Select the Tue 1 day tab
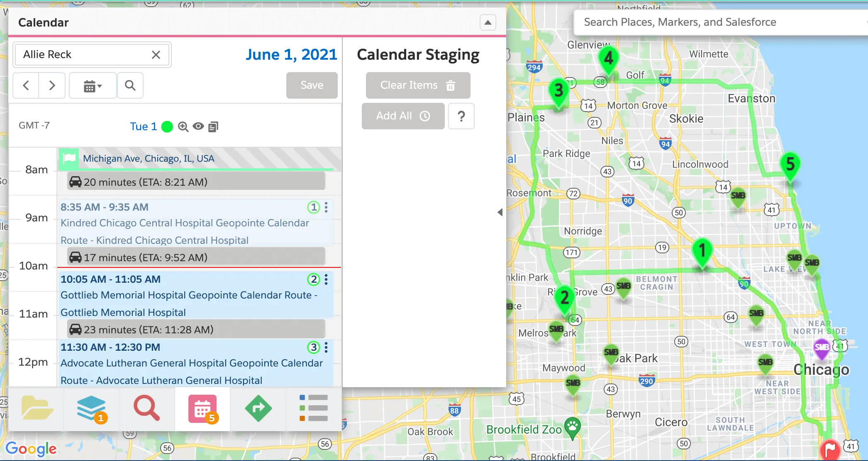Image resolution: width=868 pixels, height=461 pixels. coord(143,127)
